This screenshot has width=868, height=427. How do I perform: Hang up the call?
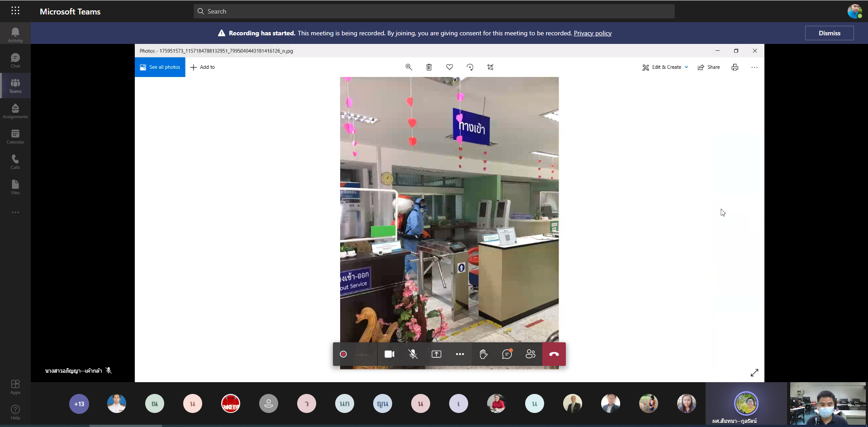(554, 354)
